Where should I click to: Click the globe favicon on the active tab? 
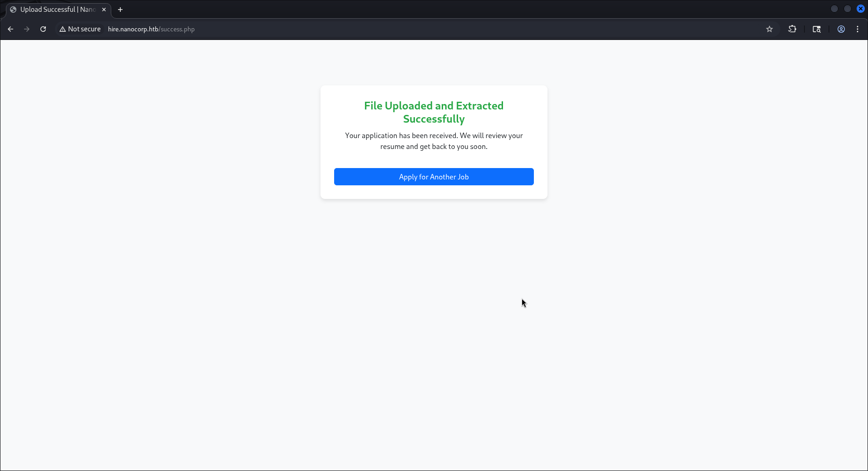pyautogui.click(x=13, y=10)
